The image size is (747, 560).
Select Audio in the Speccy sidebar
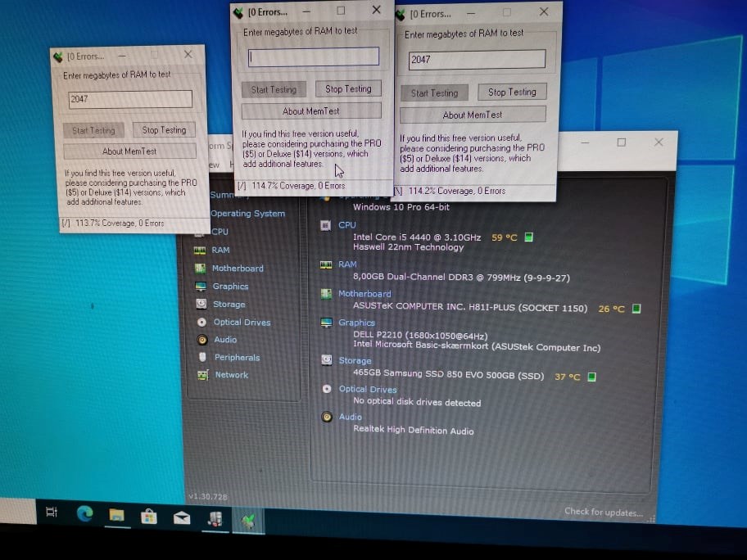tap(225, 340)
